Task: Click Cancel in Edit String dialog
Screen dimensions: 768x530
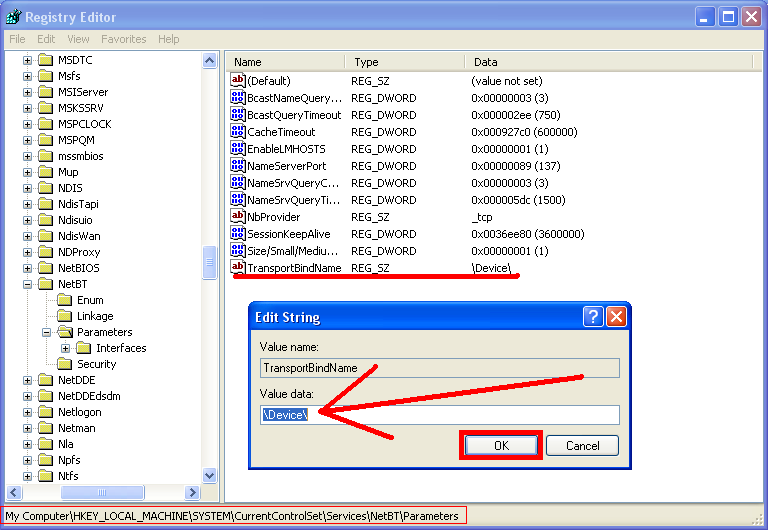Action: coord(582,445)
